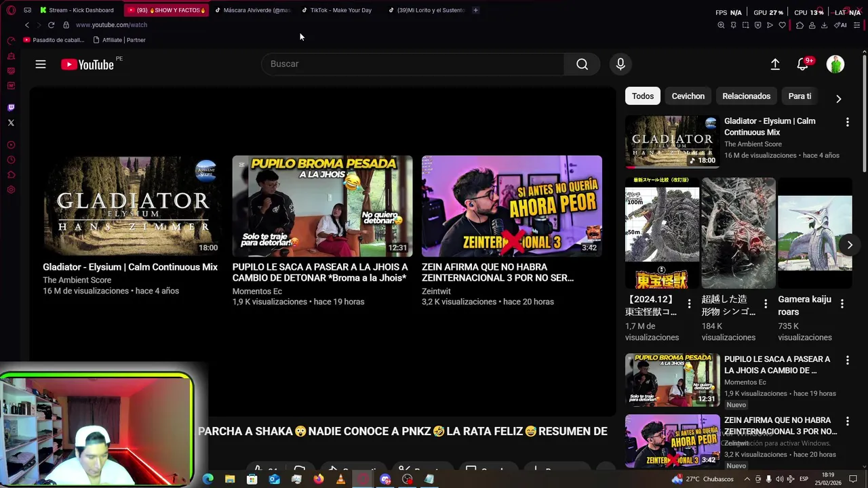Open the taskbar volume speaker icon
The height and width of the screenshot is (488, 868).
[x=780, y=479]
